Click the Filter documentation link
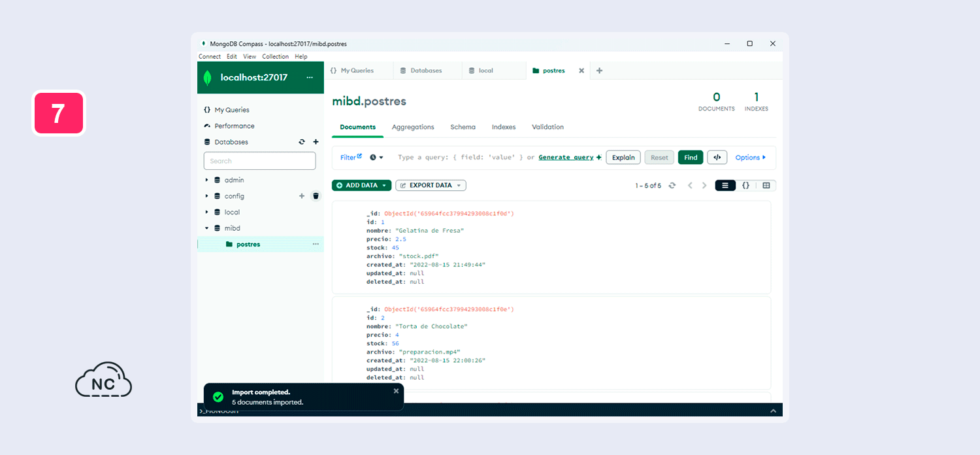The image size is (980, 455). 351,158
